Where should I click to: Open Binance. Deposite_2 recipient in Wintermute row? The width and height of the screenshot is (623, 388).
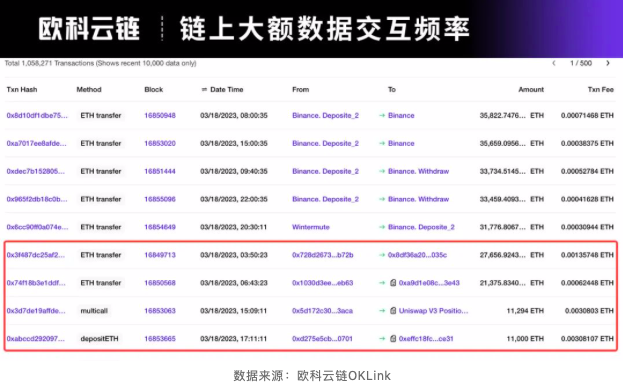click(x=421, y=227)
